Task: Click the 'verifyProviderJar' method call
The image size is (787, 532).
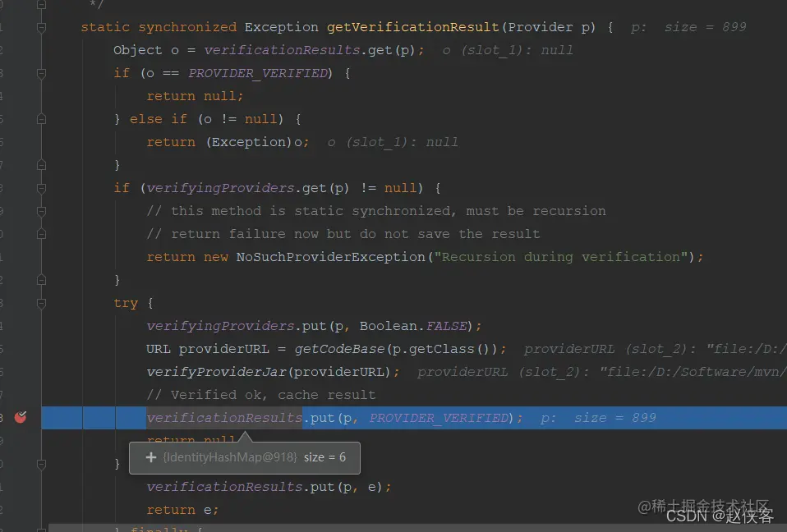Action: click(216, 372)
